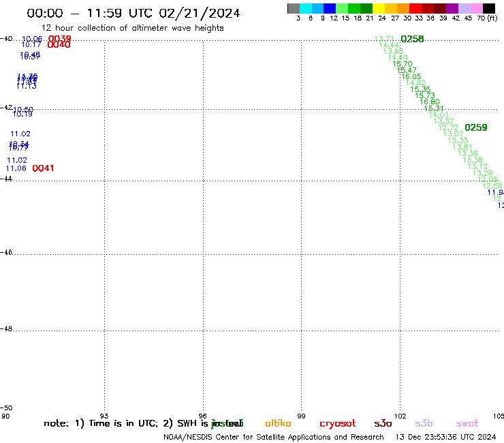
Task: Click the '70 (ft)' scale label
Action: click(487, 18)
